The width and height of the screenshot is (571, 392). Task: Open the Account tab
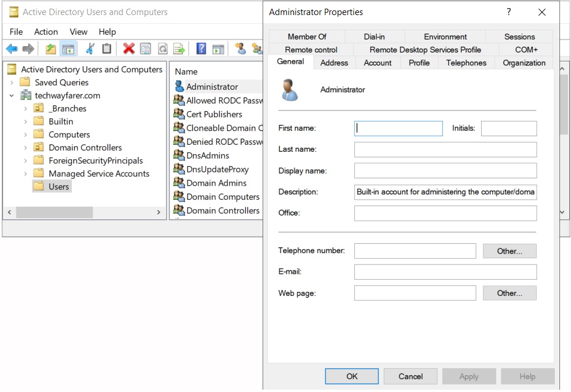[x=377, y=63]
